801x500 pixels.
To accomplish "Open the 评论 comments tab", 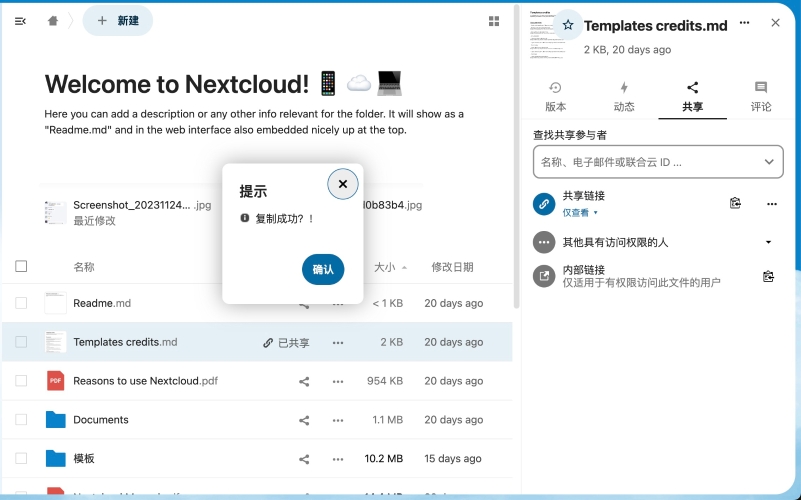I will click(x=760, y=96).
